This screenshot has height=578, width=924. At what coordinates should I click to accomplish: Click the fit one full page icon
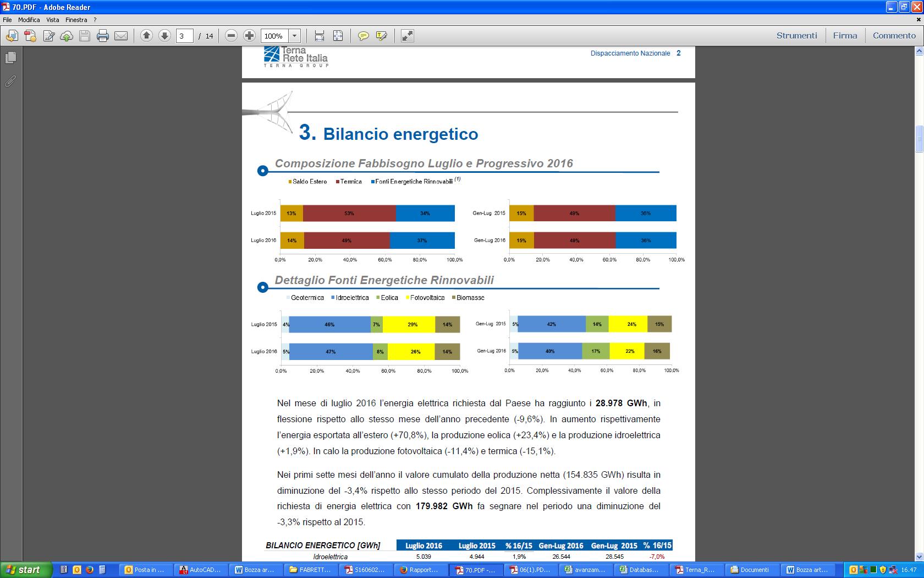tap(338, 36)
